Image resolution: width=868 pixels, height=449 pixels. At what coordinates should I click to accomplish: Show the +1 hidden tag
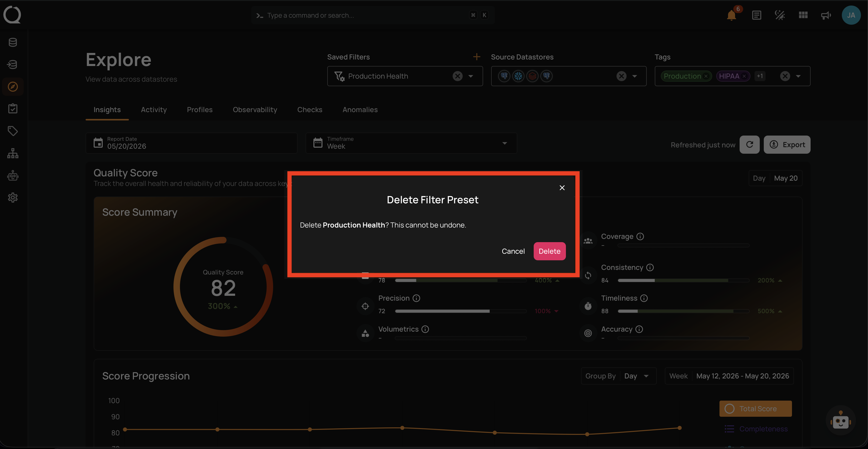coord(760,76)
